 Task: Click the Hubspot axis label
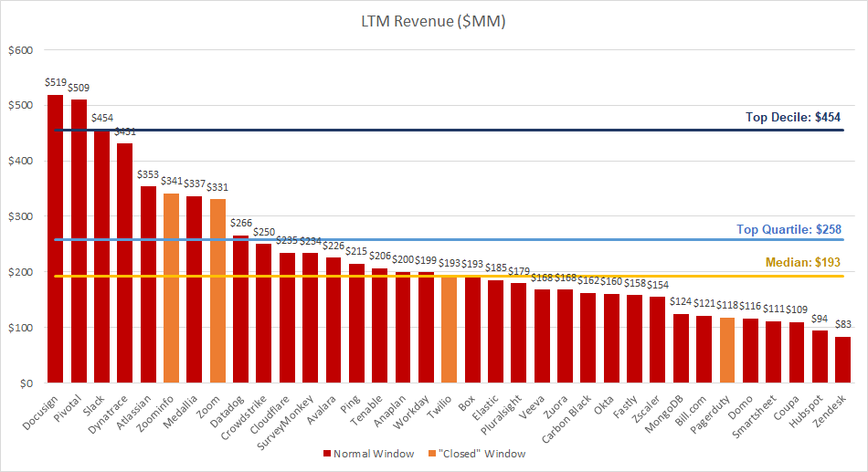[806, 411]
